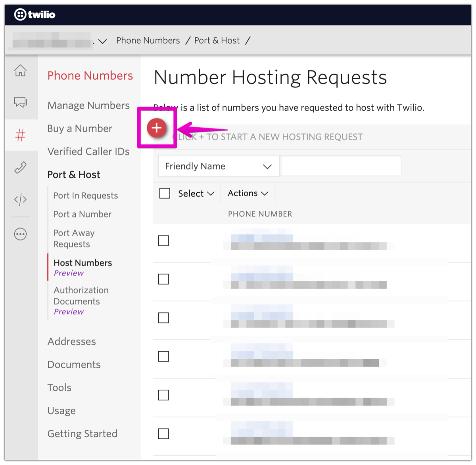The image size is (476, 465).
Task: Focus the filter search text field
Action: [x=341, y=166]
